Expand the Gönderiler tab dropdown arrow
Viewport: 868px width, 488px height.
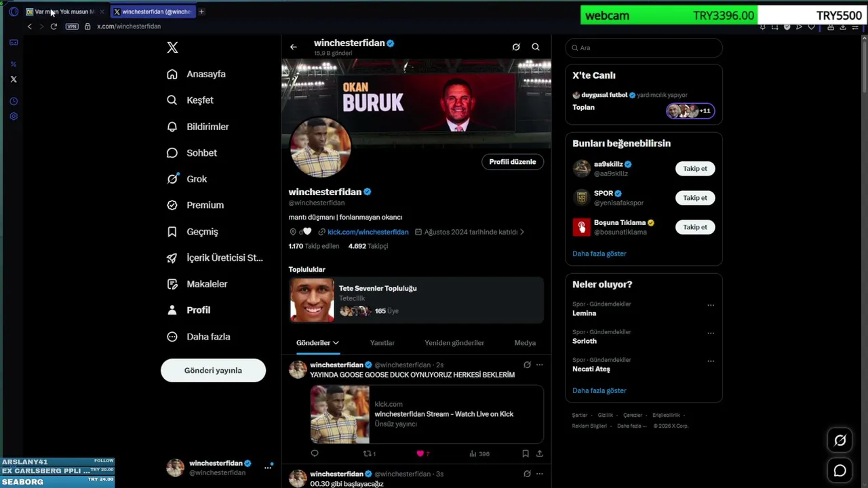tap(336, 343)
